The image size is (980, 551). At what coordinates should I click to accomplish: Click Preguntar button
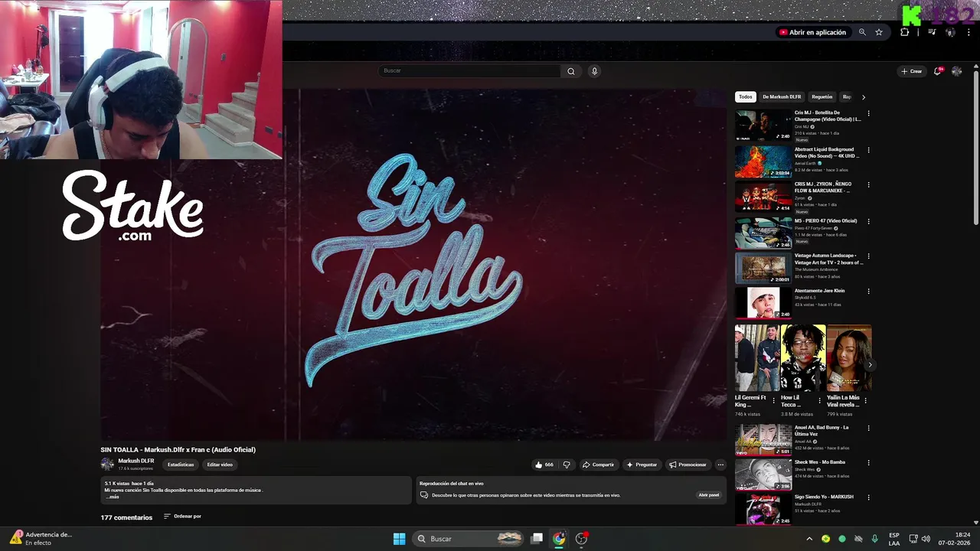click(x=642, y=465)
